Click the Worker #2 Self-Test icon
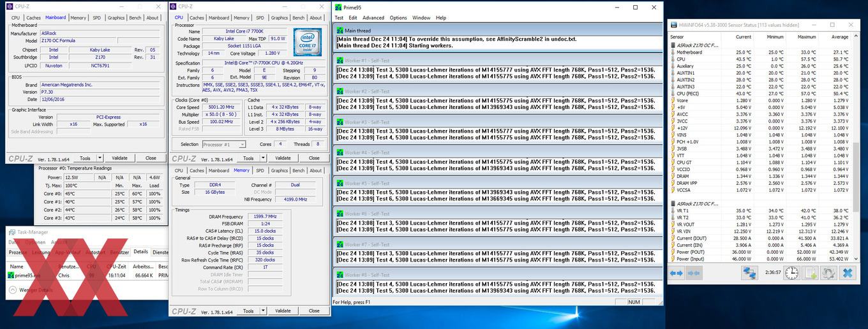This screenshot has height=329, width=868. (340, 91)
